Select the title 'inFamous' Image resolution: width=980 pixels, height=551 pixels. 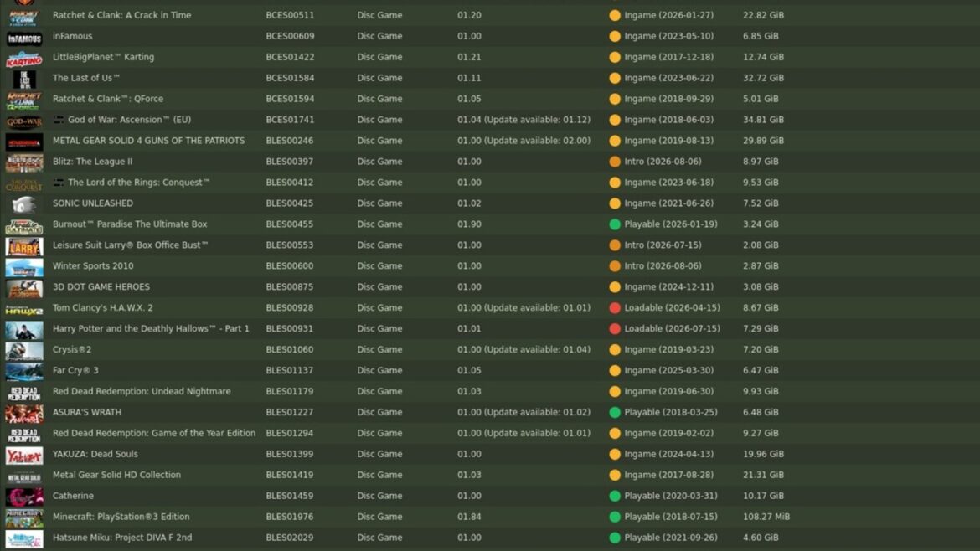click(73, 36)
